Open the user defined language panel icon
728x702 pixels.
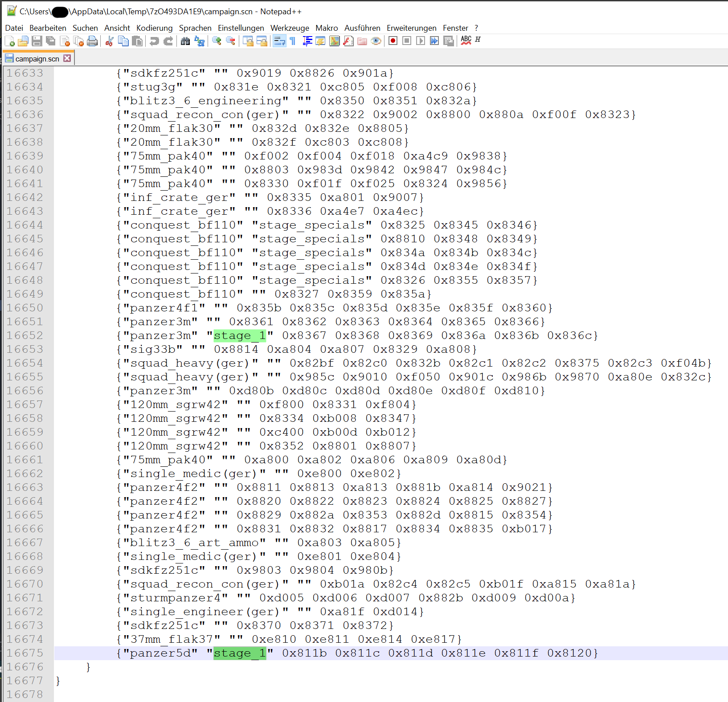pyautogui.click(x=320, y=41)
